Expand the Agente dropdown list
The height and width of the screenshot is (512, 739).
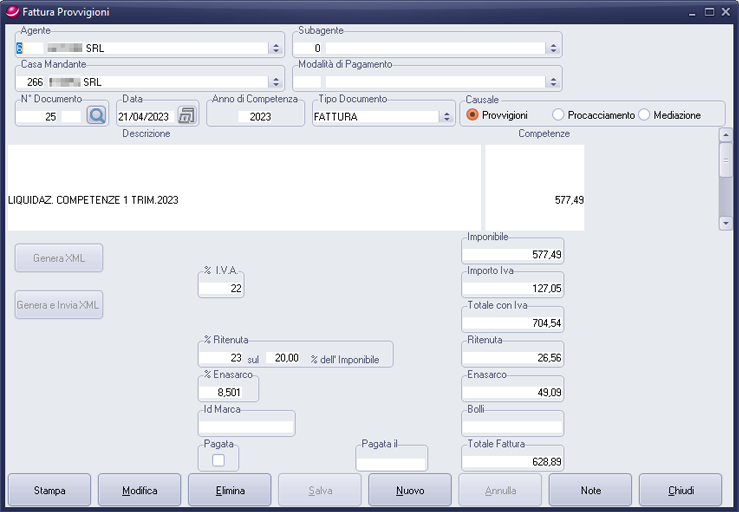[x=275, y=48]
